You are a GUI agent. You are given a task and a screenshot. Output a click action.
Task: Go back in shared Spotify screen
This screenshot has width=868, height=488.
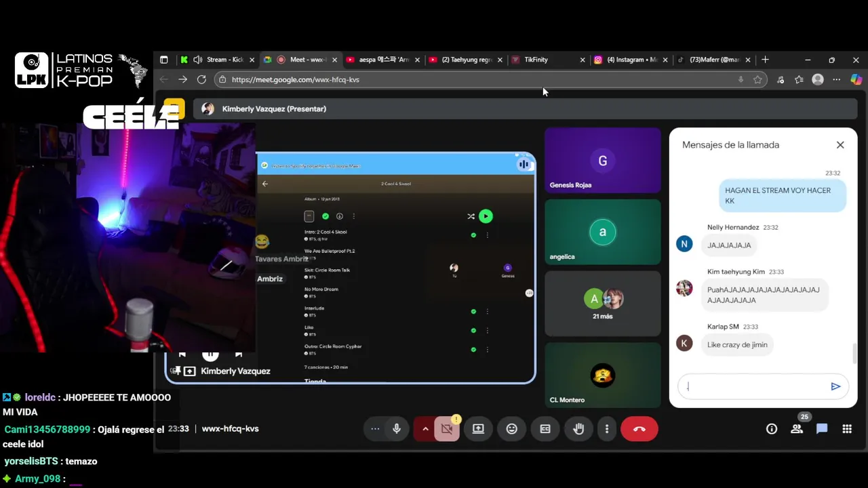265,184
